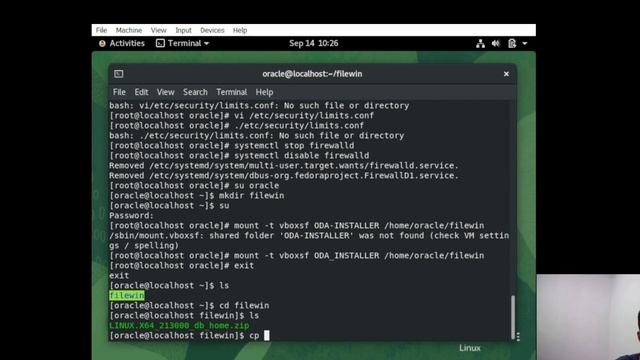Click the power status icon
Viewport: 640px width, 360px height.
coord(512,43)
